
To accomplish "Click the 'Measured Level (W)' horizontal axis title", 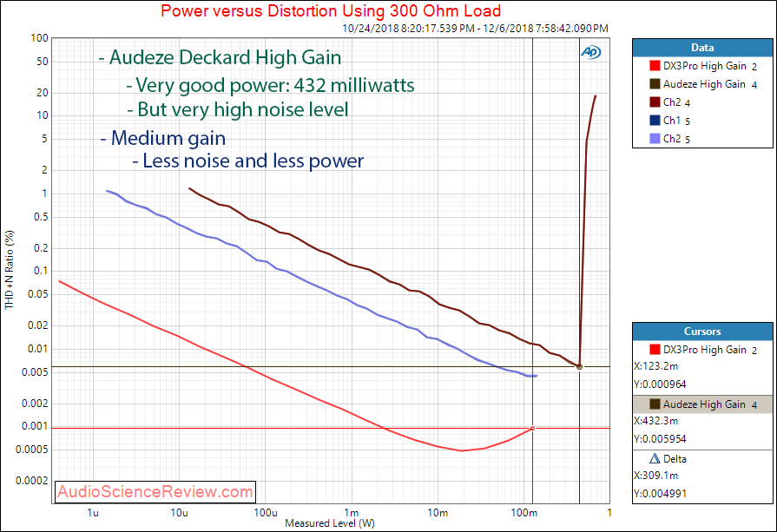I will (x=330, y=523).
